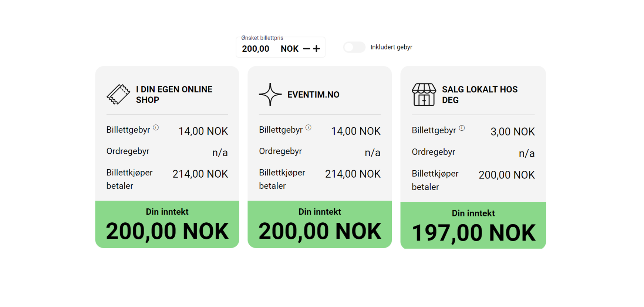The width and height of the screenshot is (644, 307).
Task: Click the 197,00 NOK income panel
Action: (x=473, y=225)
